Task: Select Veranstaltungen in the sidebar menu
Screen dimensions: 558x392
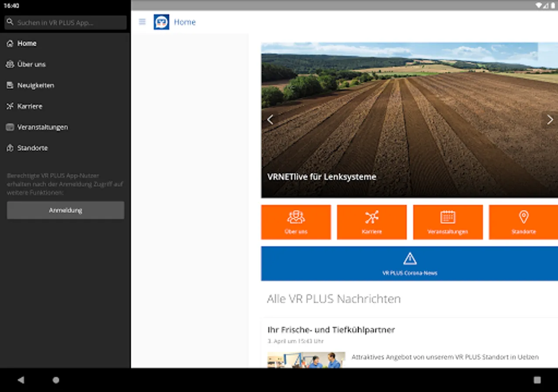Action: 65,127
